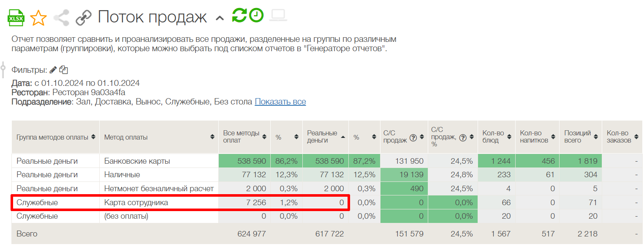Open help for С/С продаж column
Image resolution: width=644 pixels, height=250 pixels.
point(413,137)
